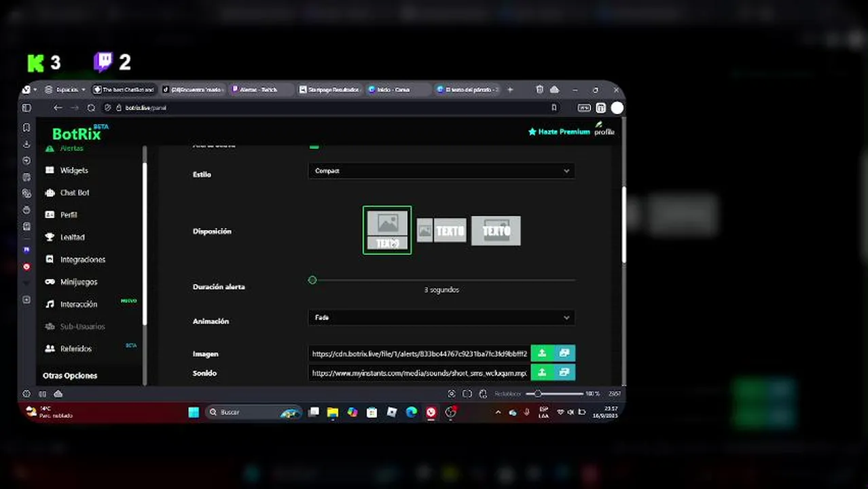
Task: Click the capture page icon in status bar
Action: tap(452, 394)
